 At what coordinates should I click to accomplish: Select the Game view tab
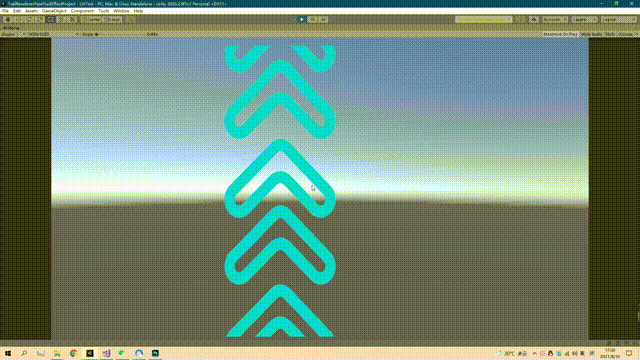[11, 28]
